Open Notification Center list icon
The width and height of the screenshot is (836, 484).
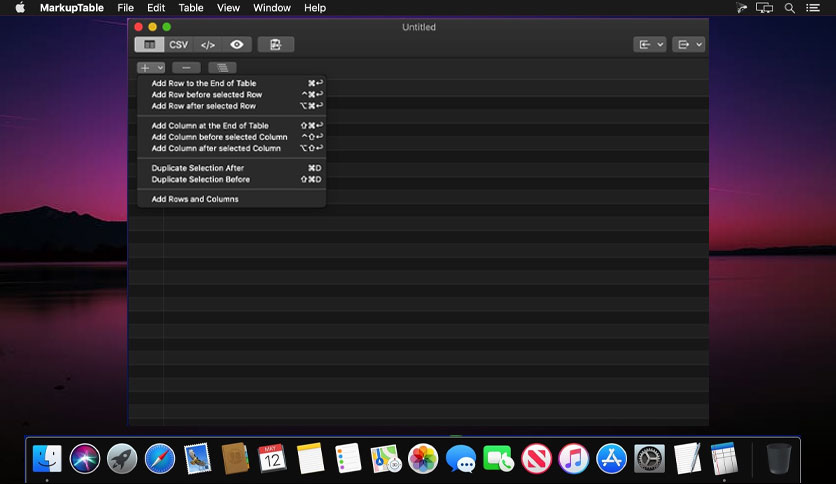(x=813, y=8)
